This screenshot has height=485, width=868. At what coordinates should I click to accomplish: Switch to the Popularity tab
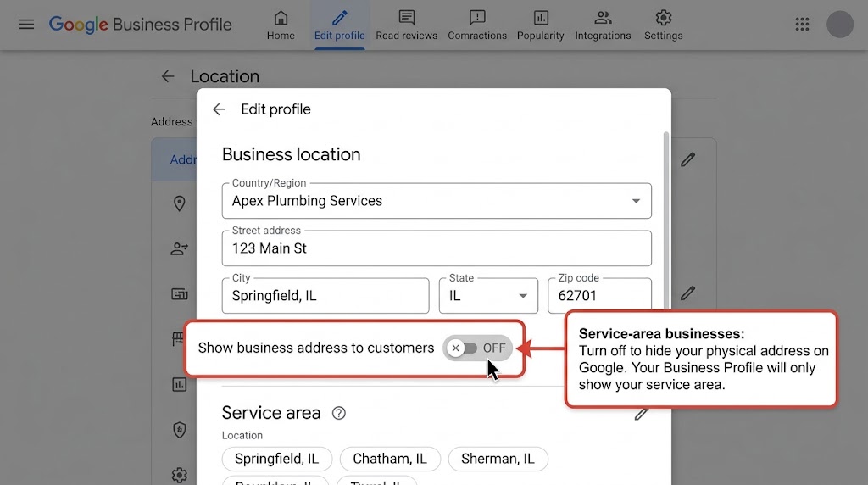[540, 25]
